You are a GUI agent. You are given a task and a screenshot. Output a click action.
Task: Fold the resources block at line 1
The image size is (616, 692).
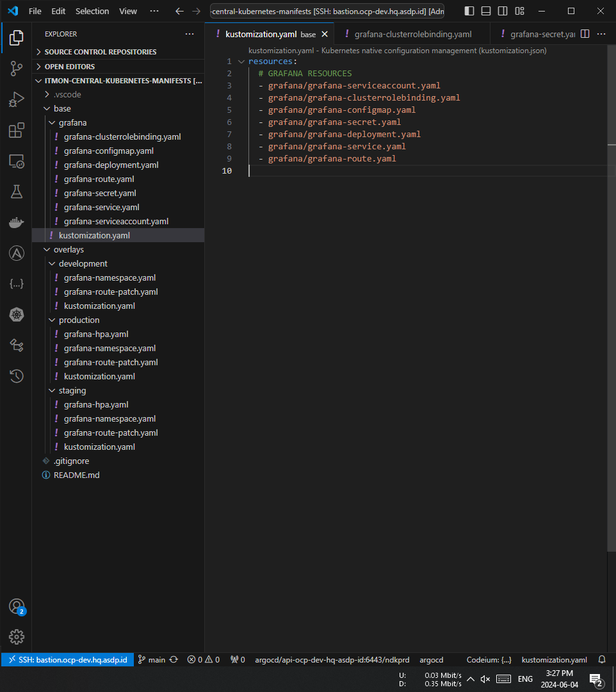coord(241,62)
